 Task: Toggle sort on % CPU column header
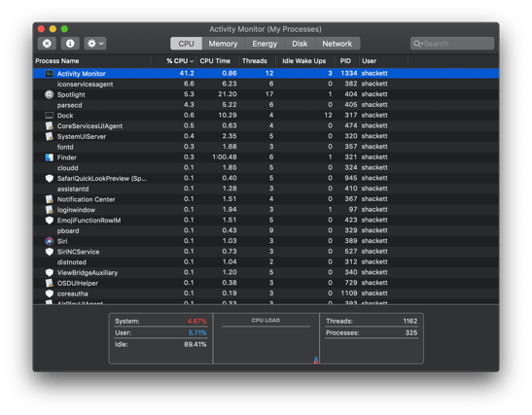(174, 61)
